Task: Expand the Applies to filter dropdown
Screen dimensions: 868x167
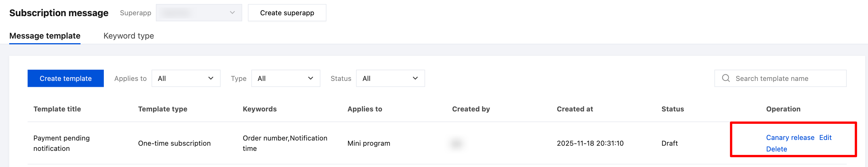Action: pyautogui.click(x=186, y=78)
